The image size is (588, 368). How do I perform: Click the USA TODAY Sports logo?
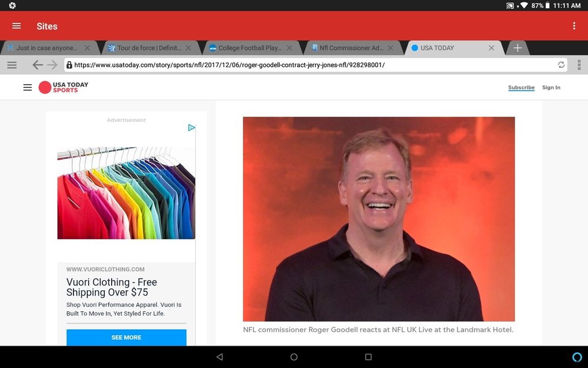pyautogui.click(x=64, y=87)
